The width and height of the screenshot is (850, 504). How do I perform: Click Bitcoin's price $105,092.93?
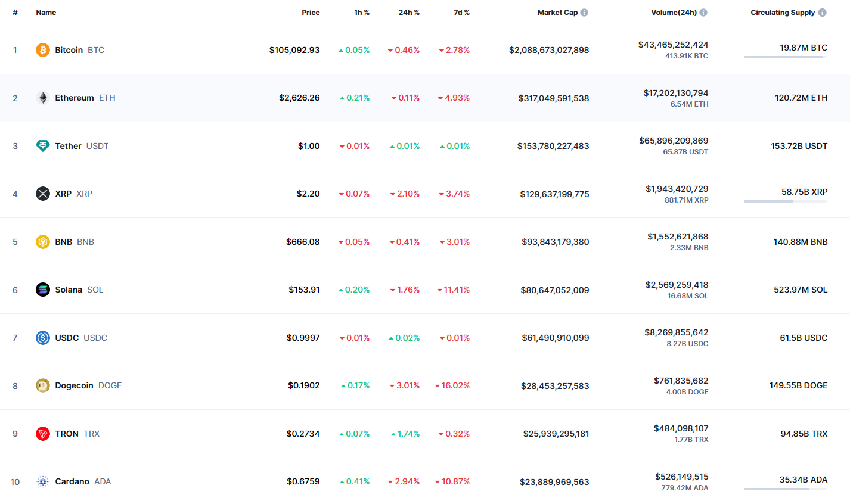click(294, 50)
